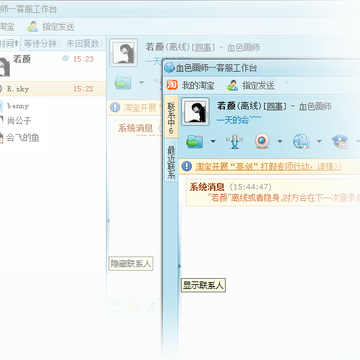Click 若颜(离线) name in the front window header
Screen dimensions: 360x360
coord(239,106)
